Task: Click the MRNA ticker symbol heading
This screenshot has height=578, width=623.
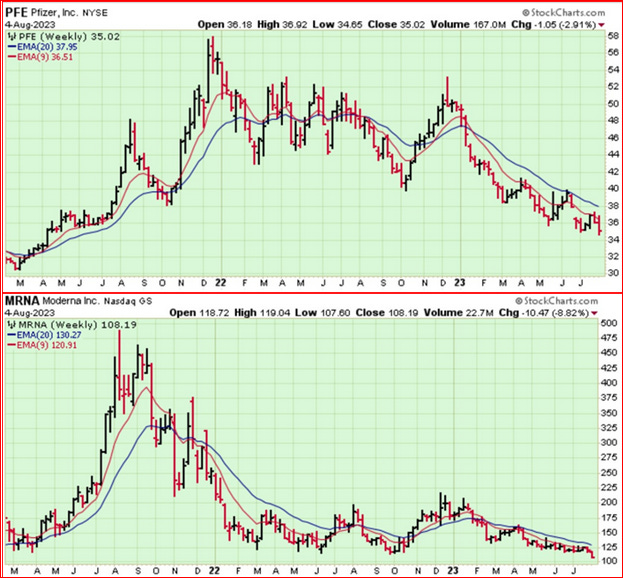Action: tap(22, 301)
